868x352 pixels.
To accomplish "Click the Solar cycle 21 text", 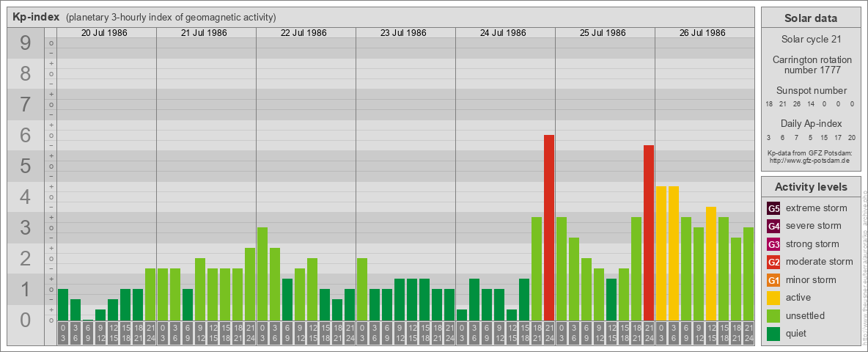I will pyautogui.click(x=811, y=40).
